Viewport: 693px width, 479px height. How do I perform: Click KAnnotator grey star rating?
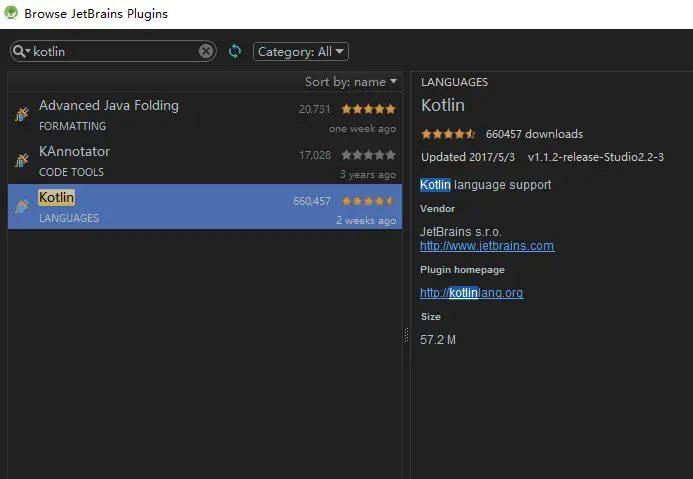[369, 155]
